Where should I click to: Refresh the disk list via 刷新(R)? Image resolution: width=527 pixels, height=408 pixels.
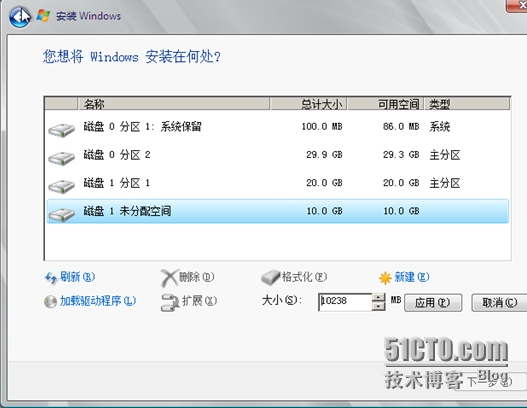tap(77, 277)
